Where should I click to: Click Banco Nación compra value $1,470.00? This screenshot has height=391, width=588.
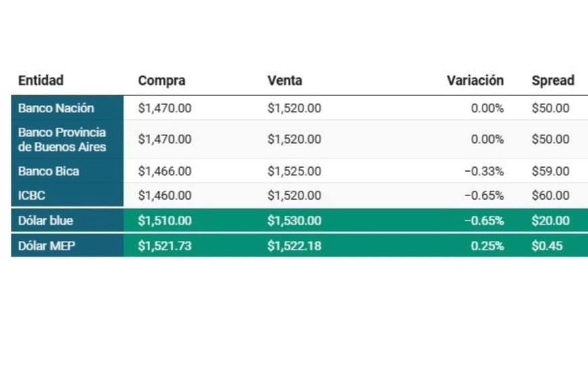[165, 108]
